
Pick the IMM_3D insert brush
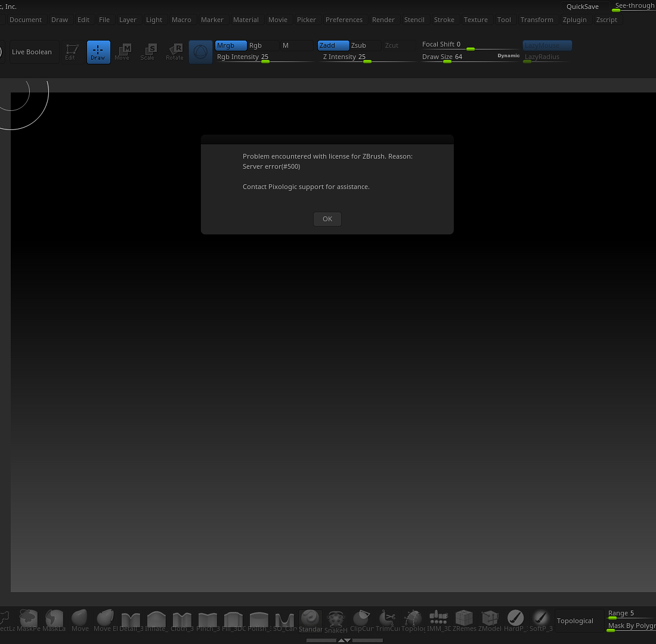point(438,620)
